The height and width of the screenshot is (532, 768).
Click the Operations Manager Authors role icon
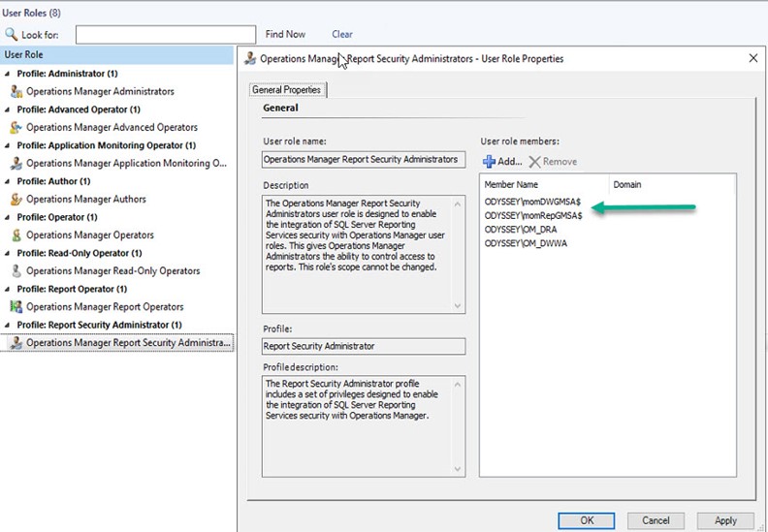16,199
